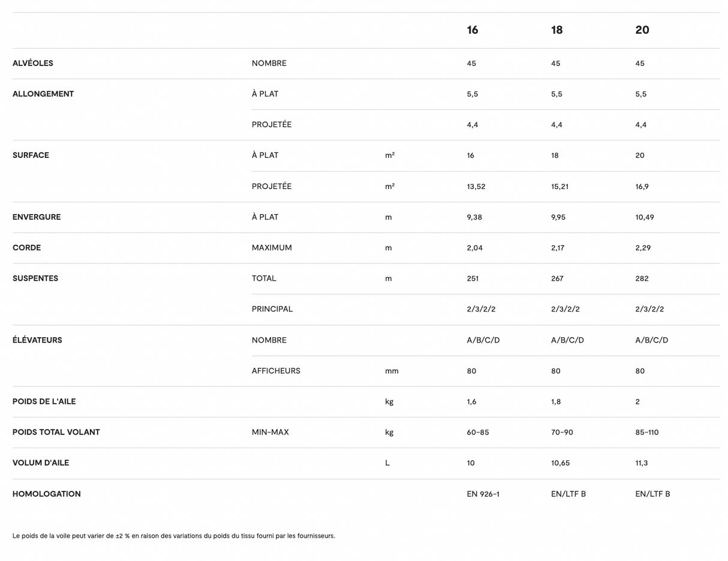Click the 85-110 flying weight range
The height and width of the screenshot is (561, 728).
(646, 432)
